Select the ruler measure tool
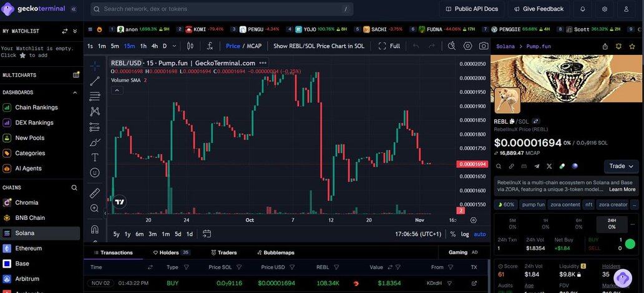This screenshot has height=293, width=644. [x=95, y=193]
